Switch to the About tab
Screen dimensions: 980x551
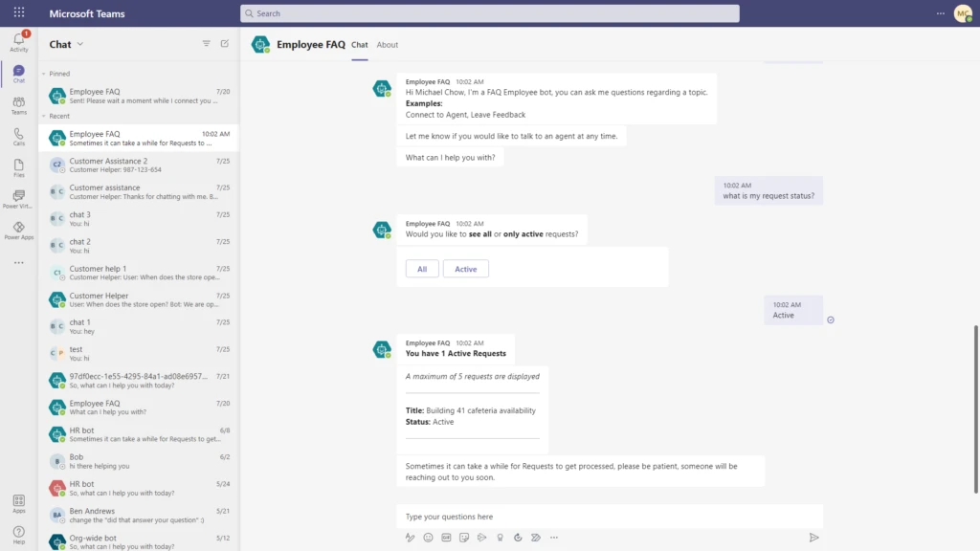387,45
